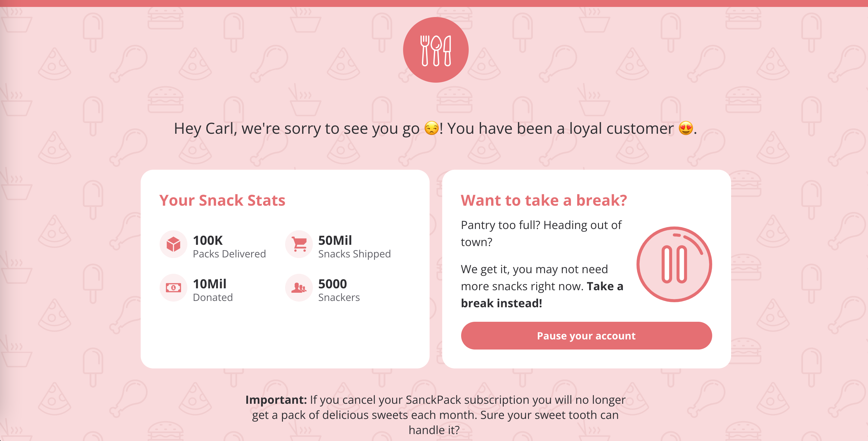Click the 5000 Snackers stat
The height and width of the screenshot is (441, 868).
[x=339, y=290]
